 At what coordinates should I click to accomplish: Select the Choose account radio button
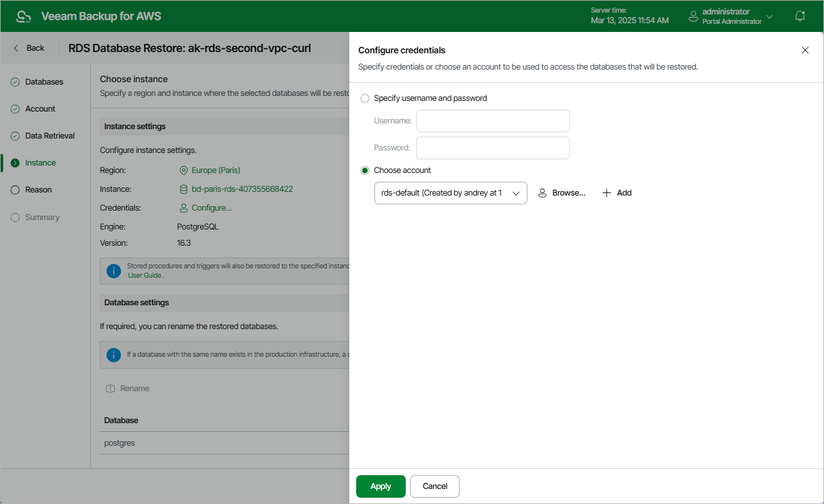(365, 171)
